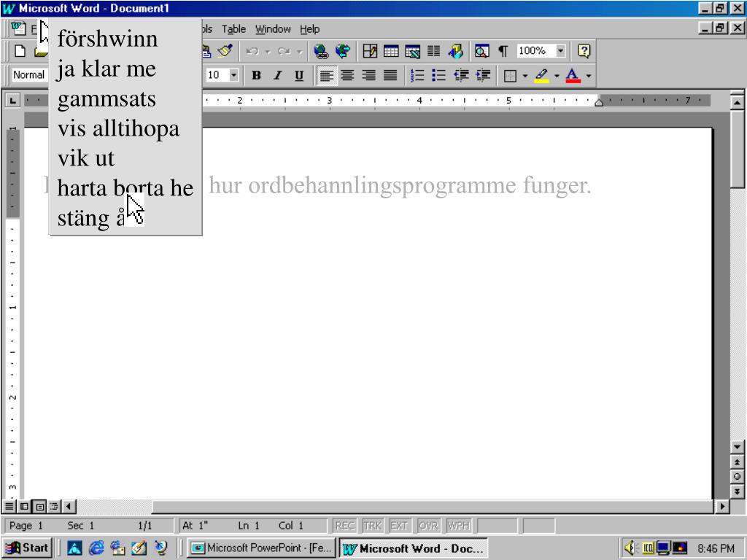Viewport: 747px width, 560px height.
Task: Toggle Italic formatting
Action: point(278,75)
